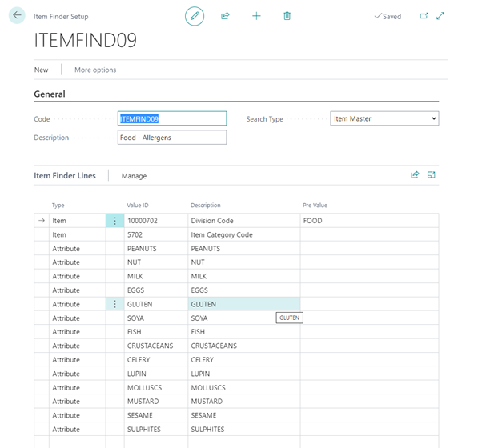Open row options for Division Code line
482x448 pixels.
click(x=115, y=221)
